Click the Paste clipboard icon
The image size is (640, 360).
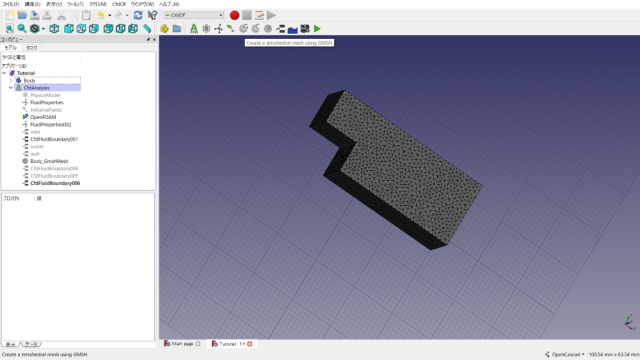click(x=86, y=16)
